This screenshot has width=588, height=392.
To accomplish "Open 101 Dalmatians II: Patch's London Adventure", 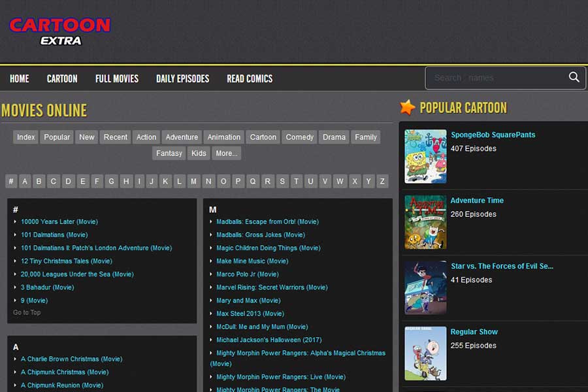I will (97, 248).
